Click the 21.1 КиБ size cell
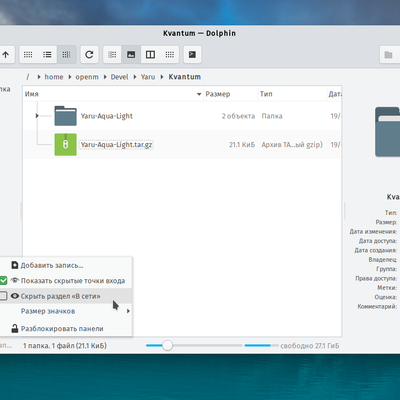 click(x=242, y=145)
